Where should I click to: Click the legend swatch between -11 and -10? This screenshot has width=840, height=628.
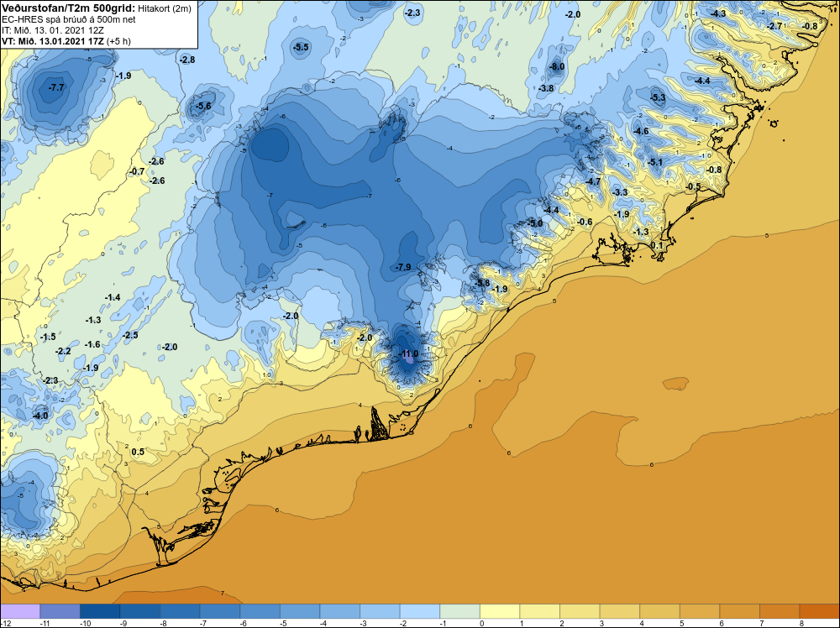click(60, 611)
